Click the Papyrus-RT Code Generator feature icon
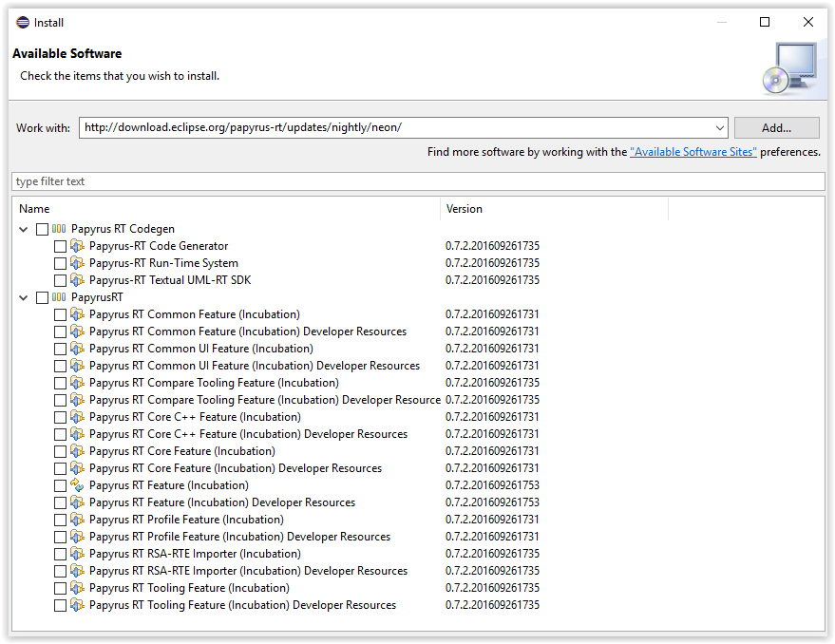 (78, 246)
